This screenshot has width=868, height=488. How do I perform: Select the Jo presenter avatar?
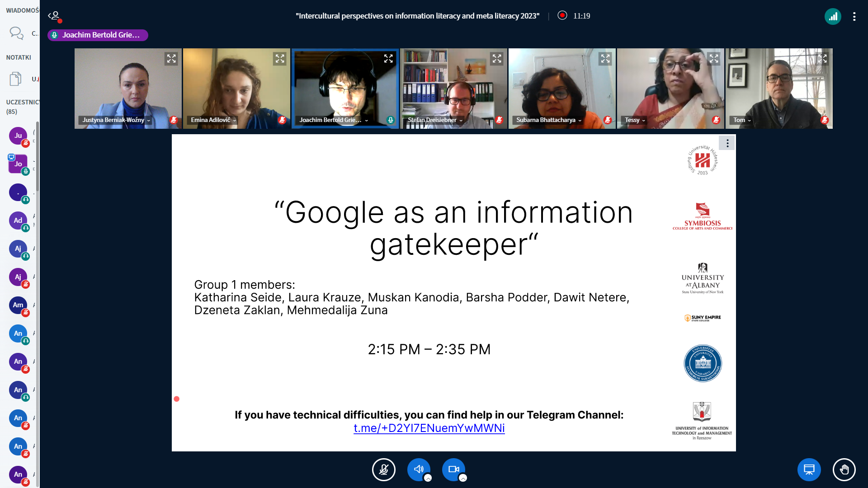pos(18,164)
